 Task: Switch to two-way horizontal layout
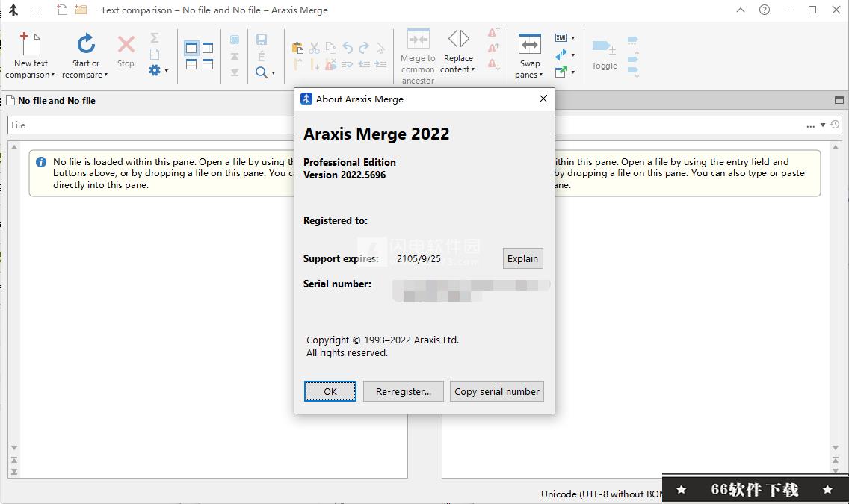(191, 64)
